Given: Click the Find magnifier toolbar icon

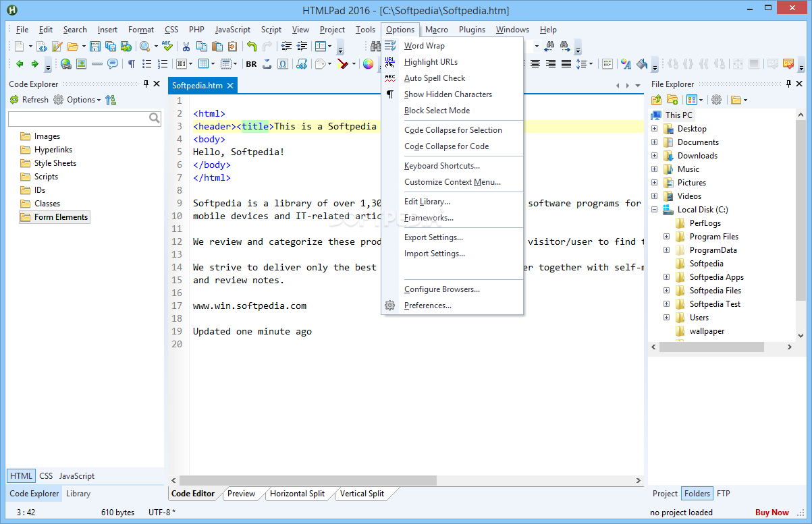Looking at the screenshot, I should 144,47.
